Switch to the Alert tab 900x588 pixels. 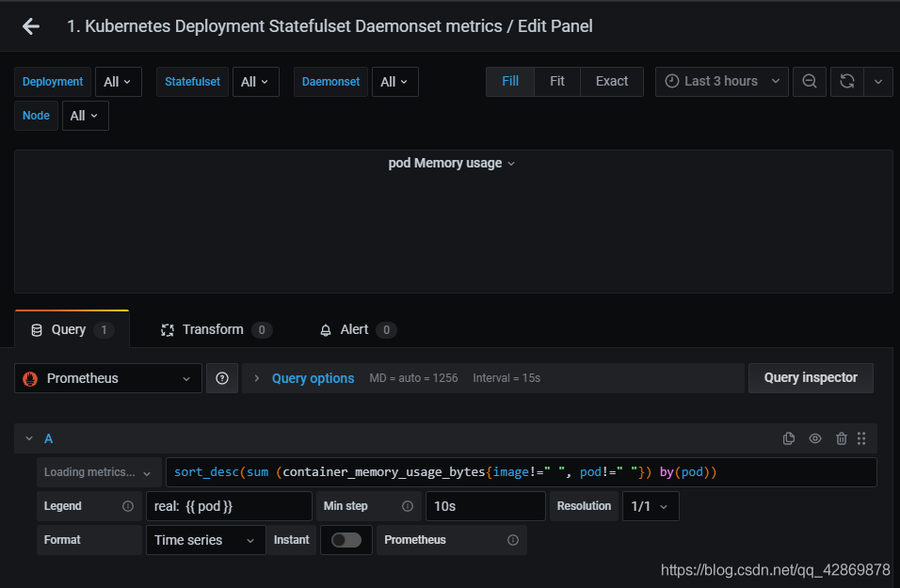coord(358,330)
